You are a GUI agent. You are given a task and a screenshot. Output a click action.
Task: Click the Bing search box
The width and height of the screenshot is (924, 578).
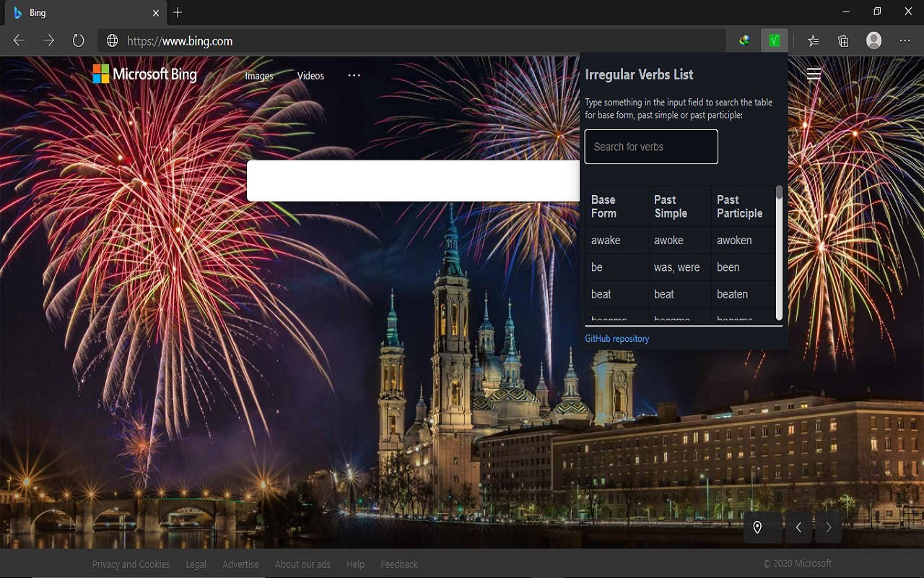[413, 181]
